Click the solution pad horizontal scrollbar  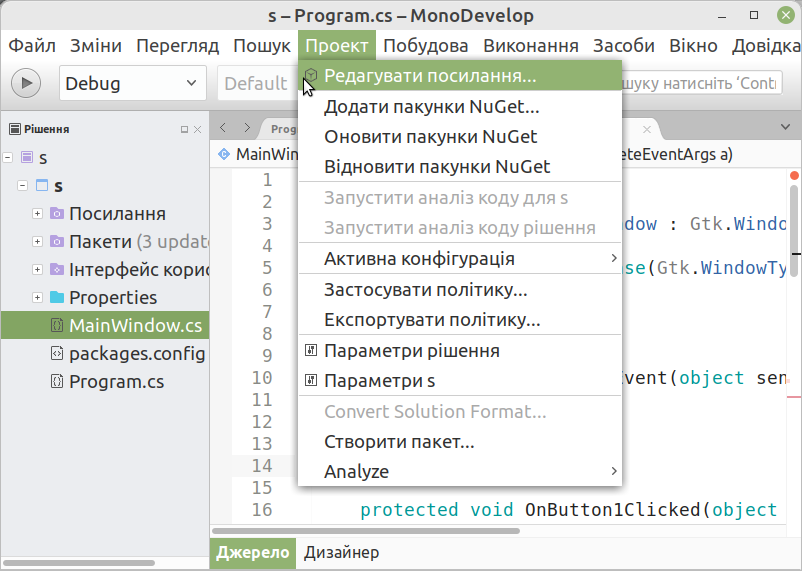(x=78, y=563)
